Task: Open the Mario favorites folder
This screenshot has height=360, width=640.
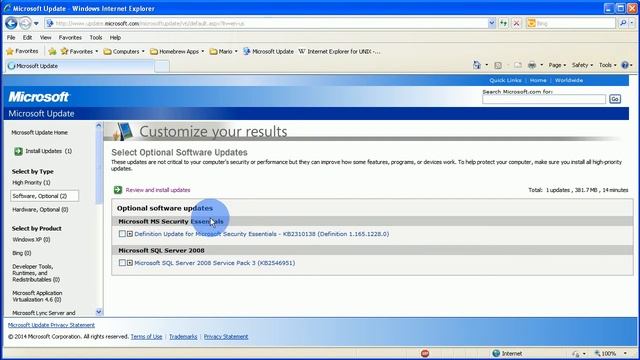Action: click(x=223, y=51)
